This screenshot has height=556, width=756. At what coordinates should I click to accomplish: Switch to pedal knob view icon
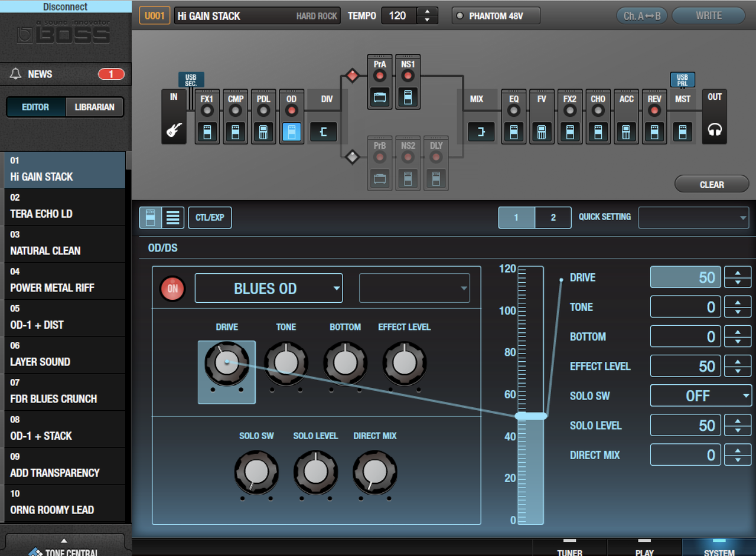pos(151,218)
